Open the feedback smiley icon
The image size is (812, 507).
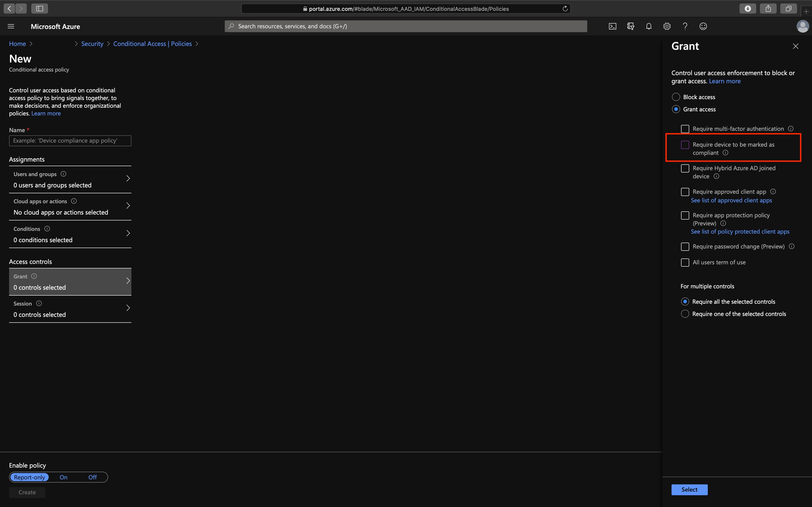point(703,26)
